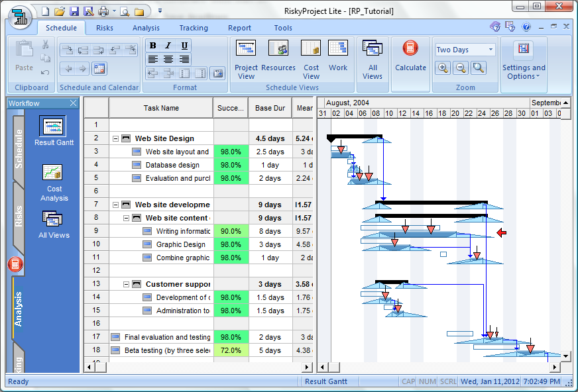This screenshot has width=578, height=392.
Task: Click the Zoom In magnifier icon
Action: [443, 68]
